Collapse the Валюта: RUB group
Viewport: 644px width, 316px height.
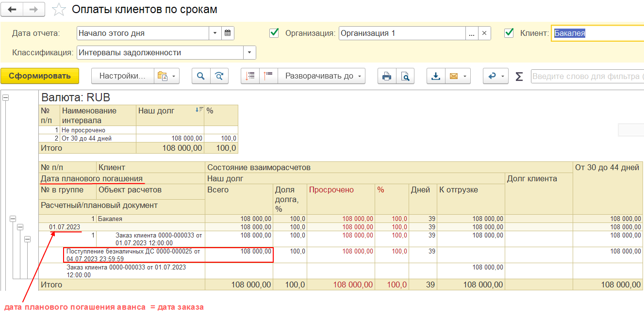pos(6,97)
